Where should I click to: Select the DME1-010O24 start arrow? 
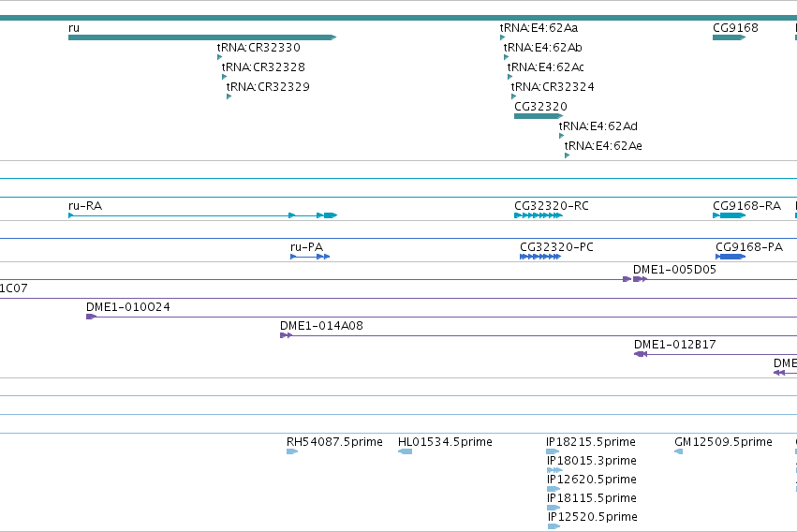point(91,317)
